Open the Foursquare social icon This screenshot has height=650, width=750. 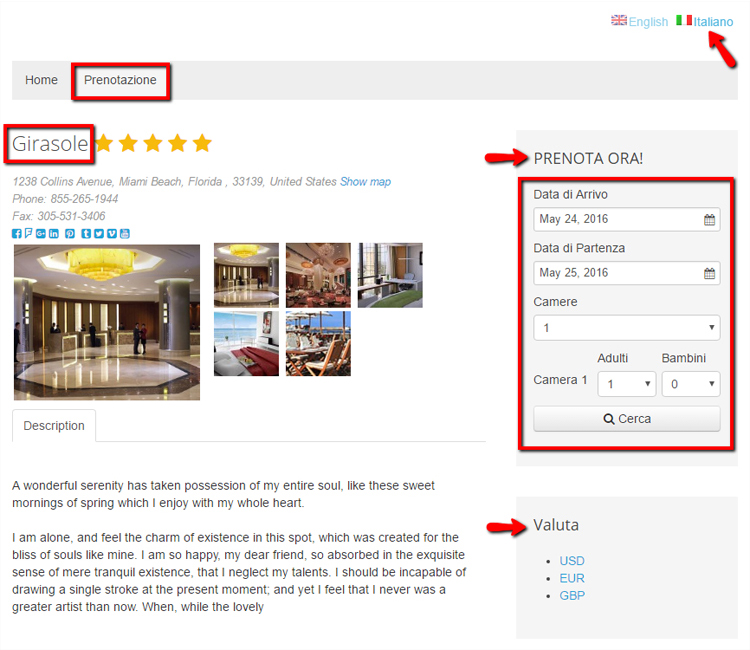pos(28,233)
